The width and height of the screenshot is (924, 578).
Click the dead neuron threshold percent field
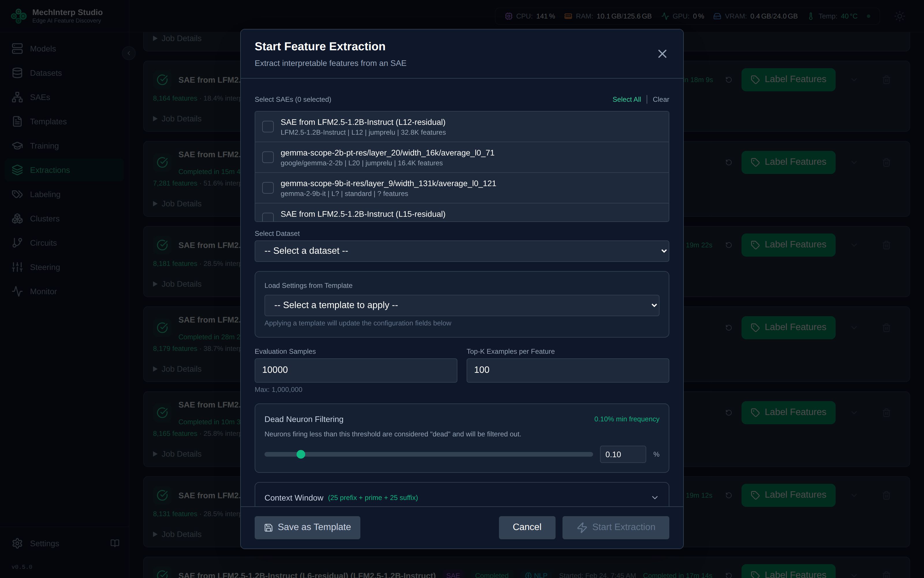tap(623, 454)
